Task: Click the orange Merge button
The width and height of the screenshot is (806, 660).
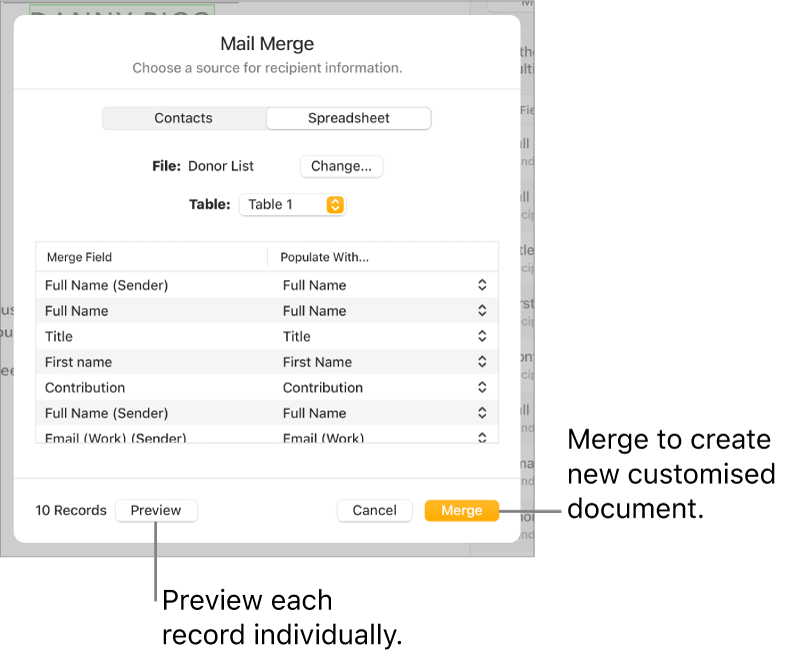Action: point(461,510)
